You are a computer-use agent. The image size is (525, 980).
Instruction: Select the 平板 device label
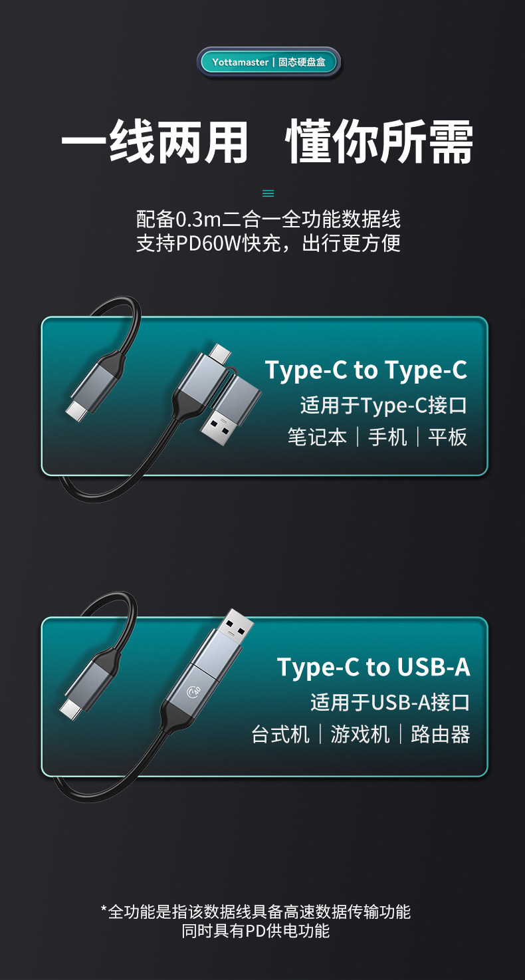click(448, 437)
